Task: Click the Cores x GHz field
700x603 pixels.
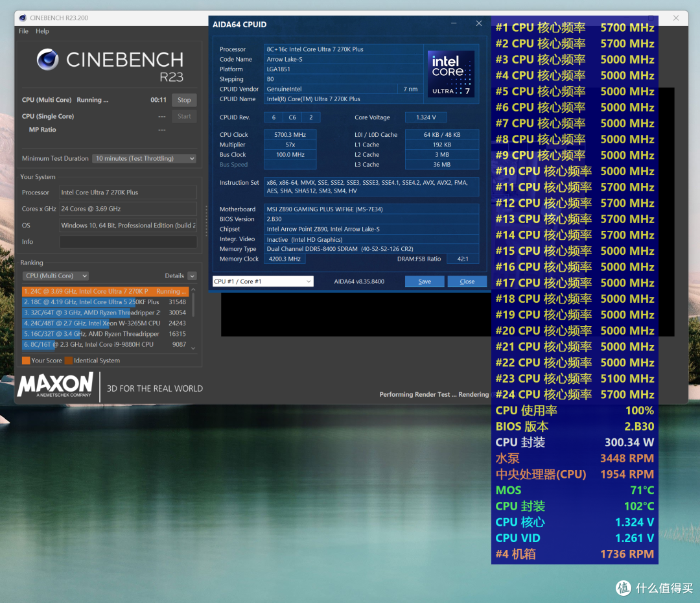Action: [128, 209]
